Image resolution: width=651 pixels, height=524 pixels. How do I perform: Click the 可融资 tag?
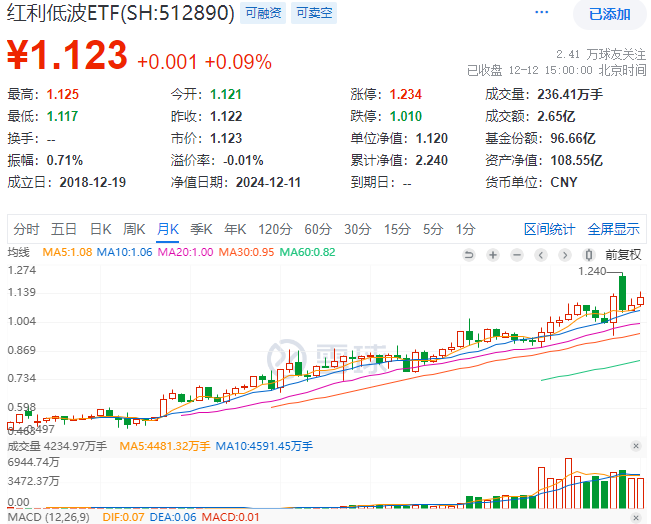[x=263, y=13]
